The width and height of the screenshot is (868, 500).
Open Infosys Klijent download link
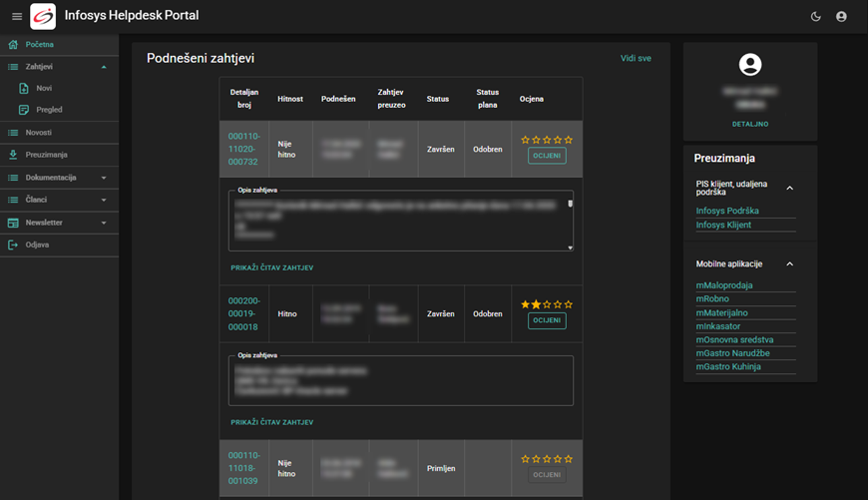click(723, 225)
